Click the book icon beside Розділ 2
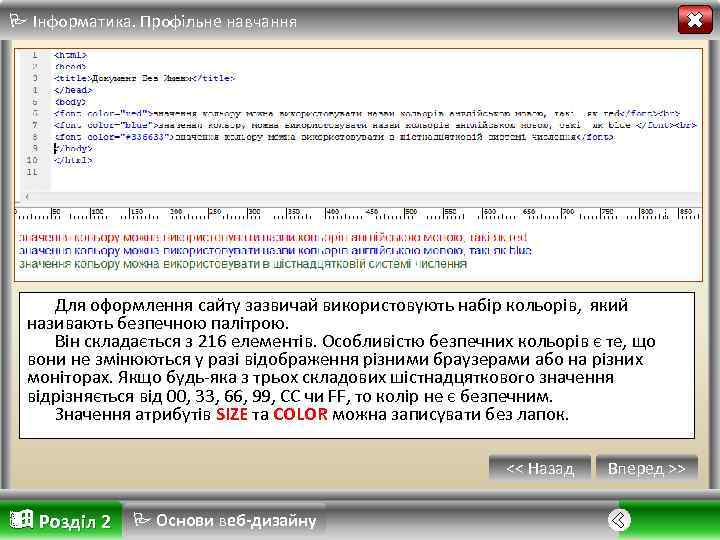The height and width of the screenshot is (540, 720). pyautogui.click(x=21, y=520)
